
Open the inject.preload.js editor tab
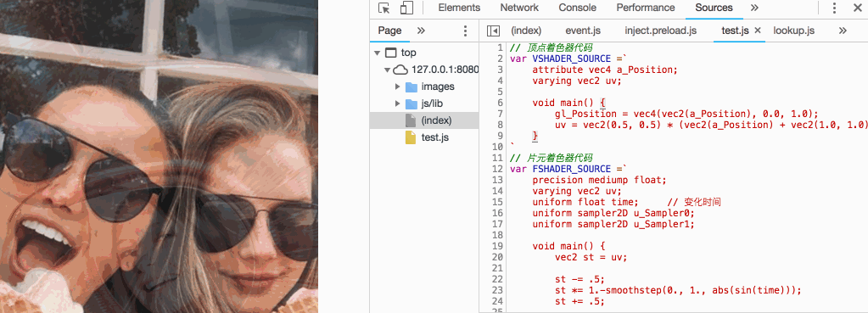pyautogui.click(x=660, y=31)
